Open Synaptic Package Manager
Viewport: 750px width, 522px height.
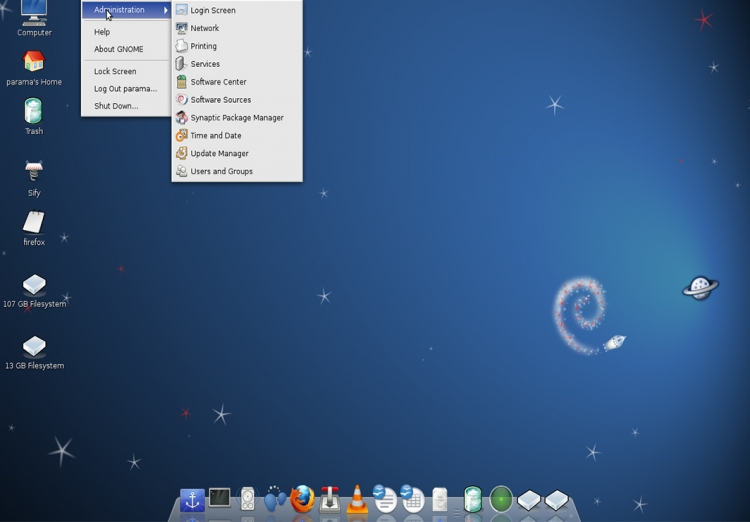click(237, 118)
